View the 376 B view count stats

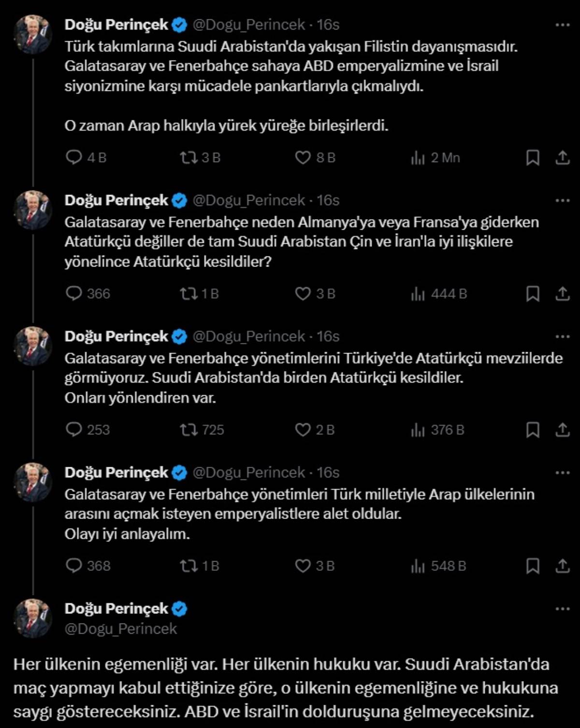pyautogui.click(x=418, y=430)
